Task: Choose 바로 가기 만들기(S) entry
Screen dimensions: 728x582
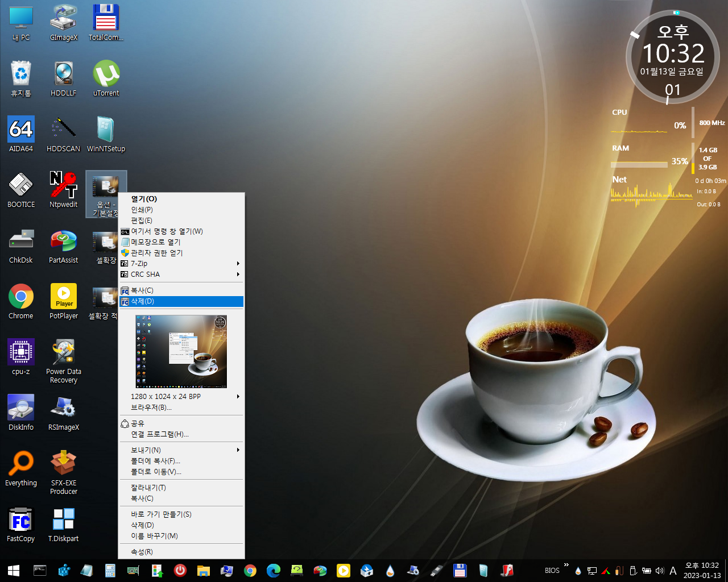Action: [181, 514]
